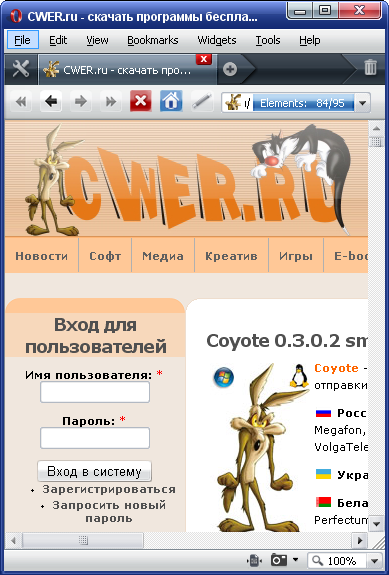389x575 pixels.
Task: Click the Linux penguin icon in article
Action: coord(299,376)
